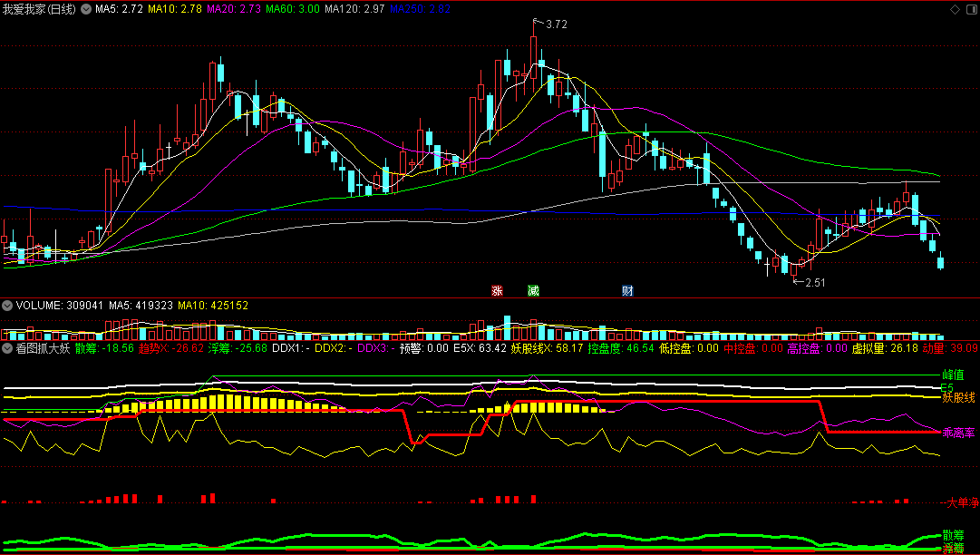Click the volume MA10: 425152 label
This screenshot has width=980, height=555.
(x=213, y=306)
